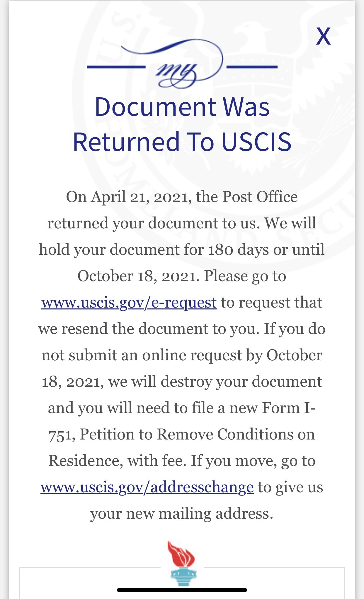Select 'Petition to Remove Conditions on' line
The width and height of the screenshot is (364, 599).
coord(197,434)
